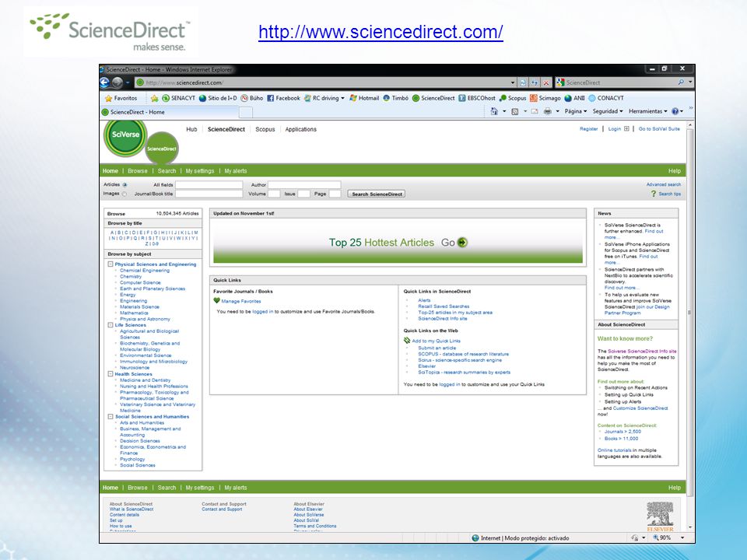Open the RC driving bookmark dropdown
747x560 pixels.
(x=342, y=99)
